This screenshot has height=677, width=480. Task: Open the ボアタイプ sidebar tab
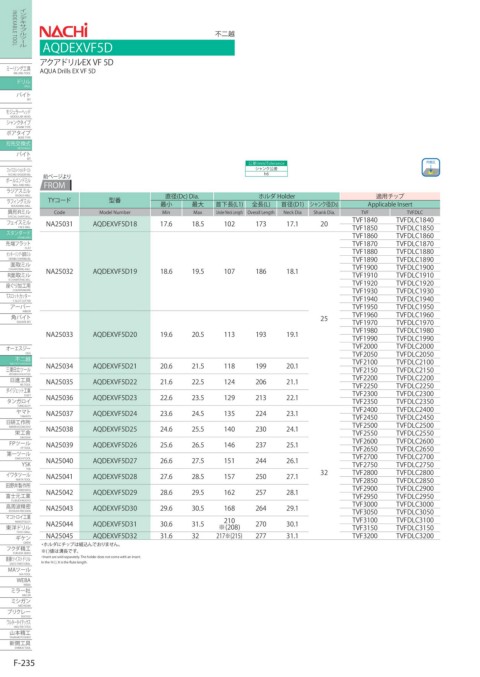pos(16,134)
